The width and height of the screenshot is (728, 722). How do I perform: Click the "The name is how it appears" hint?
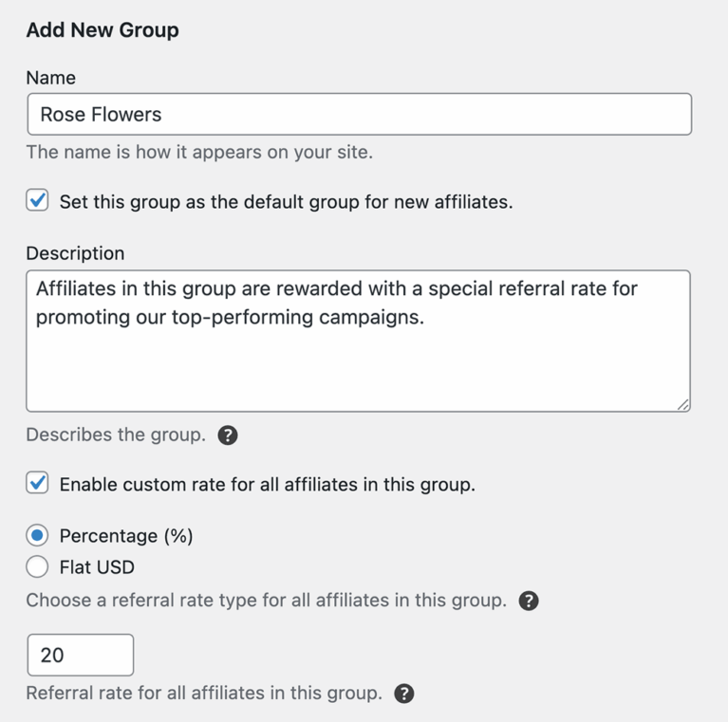pyautogui.click(x=199, y=152)
